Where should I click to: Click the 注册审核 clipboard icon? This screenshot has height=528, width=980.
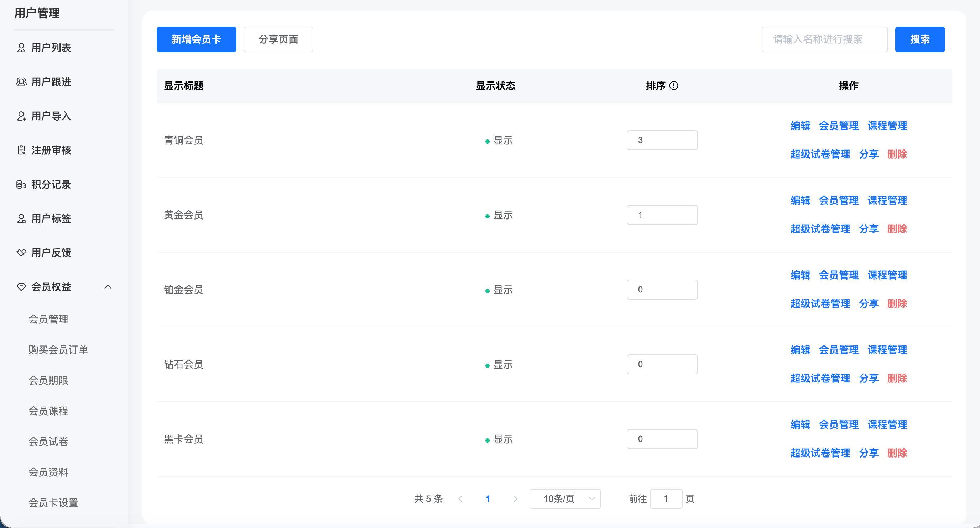point(21,151)
